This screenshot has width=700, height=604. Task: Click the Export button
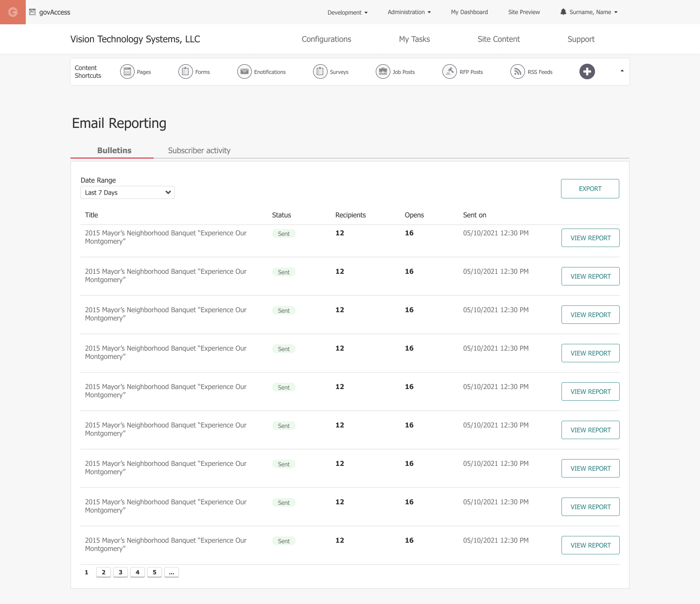(x=590, y=189)
